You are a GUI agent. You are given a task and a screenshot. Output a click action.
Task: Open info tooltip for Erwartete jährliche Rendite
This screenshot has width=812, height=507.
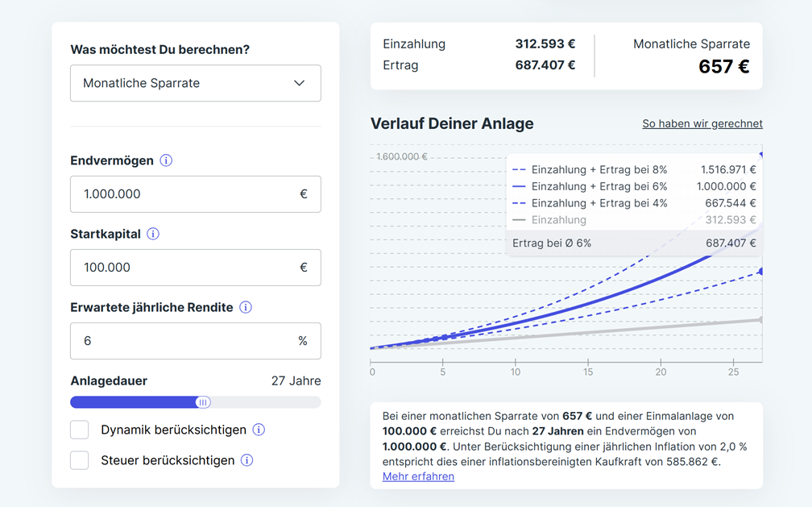pos(246,307)
